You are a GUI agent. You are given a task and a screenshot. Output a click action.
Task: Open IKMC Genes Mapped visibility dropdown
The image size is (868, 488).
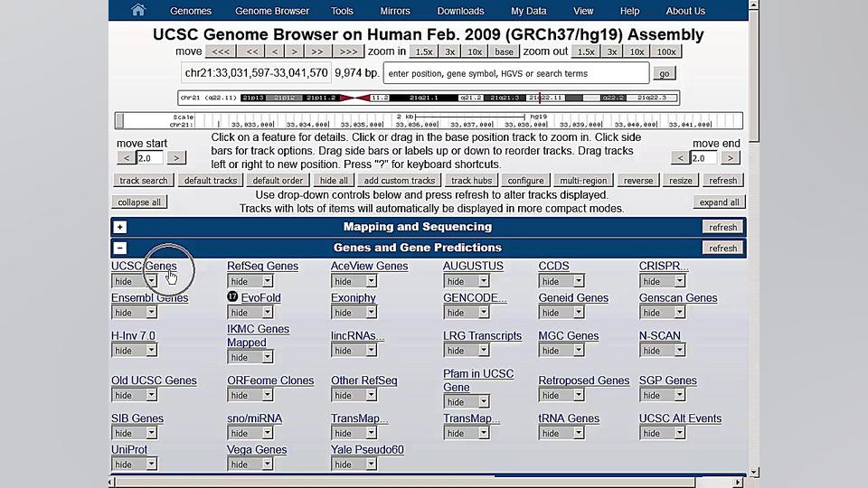point(250,358)
